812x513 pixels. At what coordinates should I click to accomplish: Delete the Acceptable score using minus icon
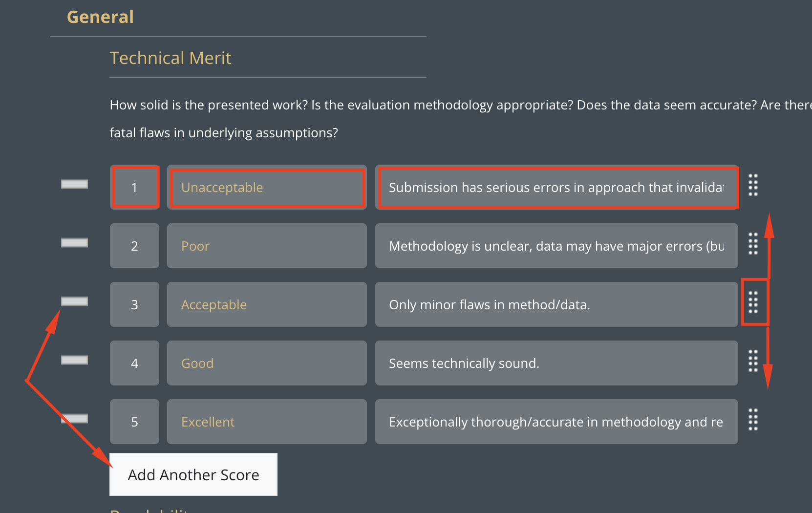[x=74, y=301]
